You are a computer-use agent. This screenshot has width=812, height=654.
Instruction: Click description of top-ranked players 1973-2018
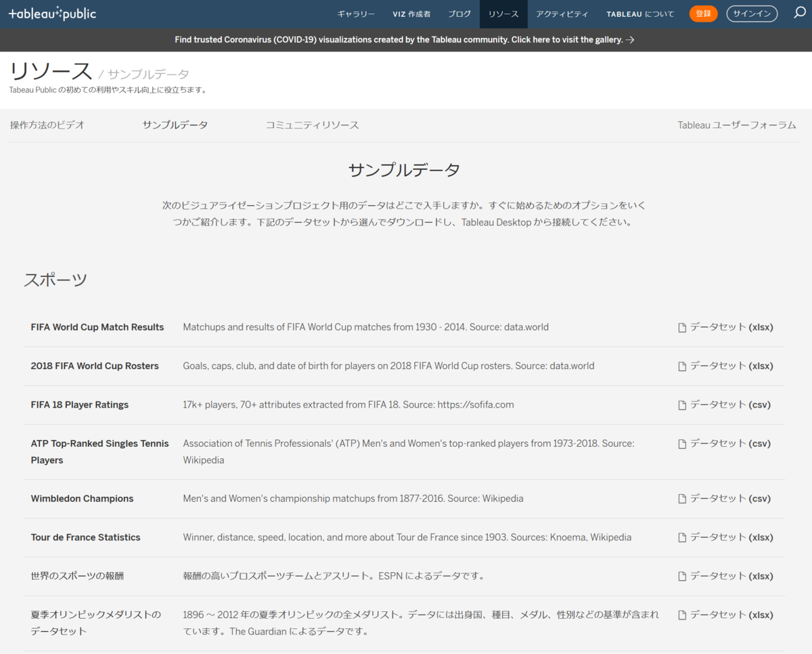click(x=409, y=452)
